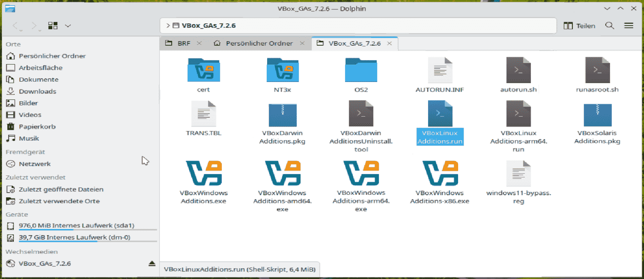The height and width of the screenshot is (279, 644).
Task: Close the BRF tab
Action: click(199, 43)
